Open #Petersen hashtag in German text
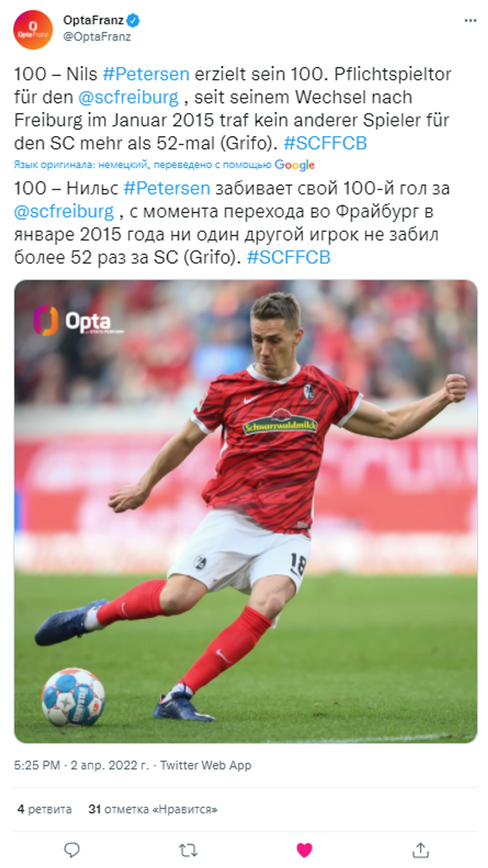The width and height of the screenshot is (488, 868). click(146, 74)
